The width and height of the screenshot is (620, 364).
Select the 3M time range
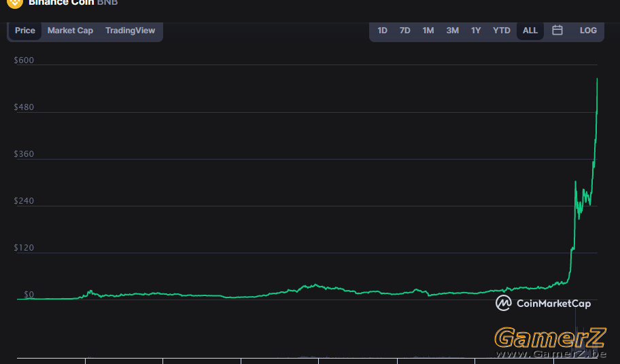point(452,31)
